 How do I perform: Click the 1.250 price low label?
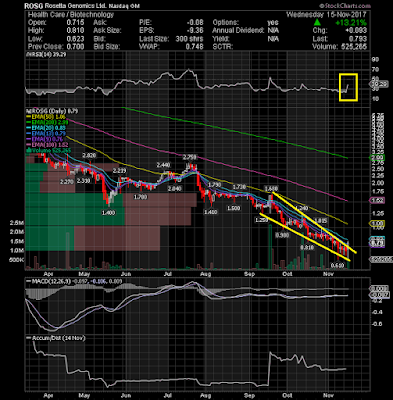(x=261, y=220)
